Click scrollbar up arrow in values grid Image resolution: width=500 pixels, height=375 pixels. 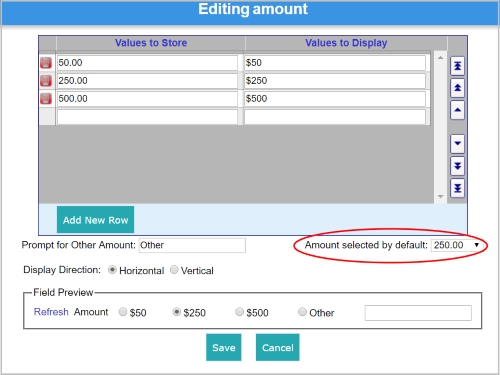440,58
